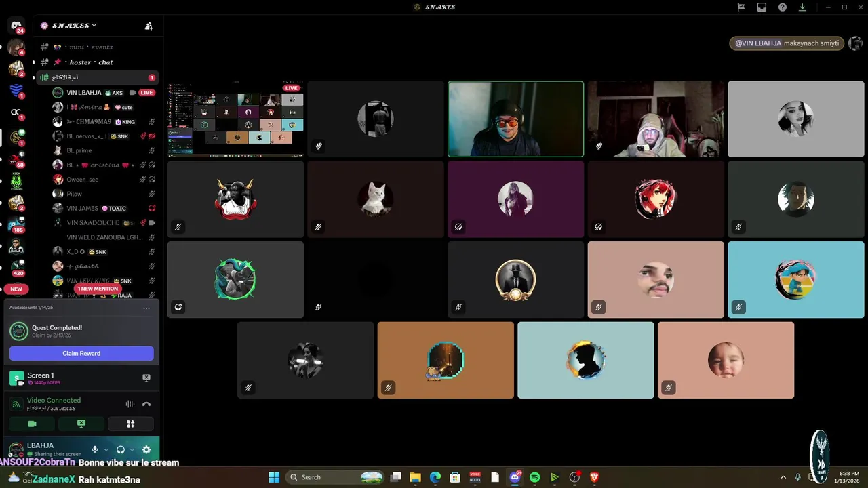Select white cat avatar participant tile
The height and width of the screenshot is (488, 868).
[x=376, y=199]
